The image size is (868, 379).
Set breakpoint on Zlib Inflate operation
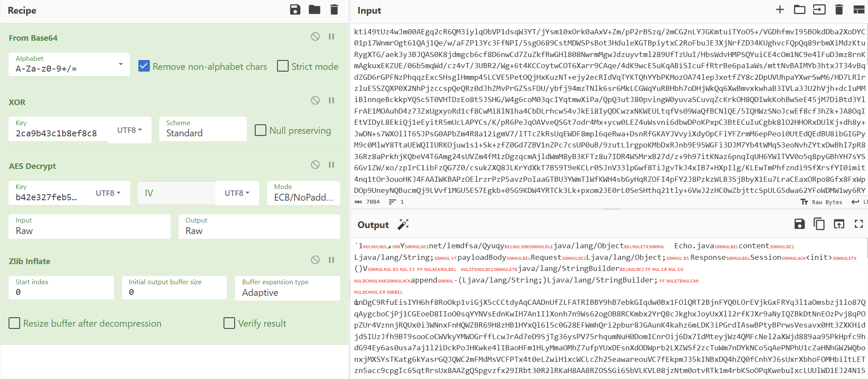(331, 260)
